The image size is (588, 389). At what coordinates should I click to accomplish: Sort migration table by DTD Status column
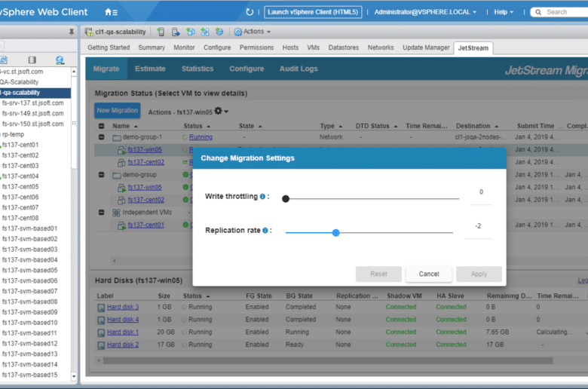[x=376, y=126]
